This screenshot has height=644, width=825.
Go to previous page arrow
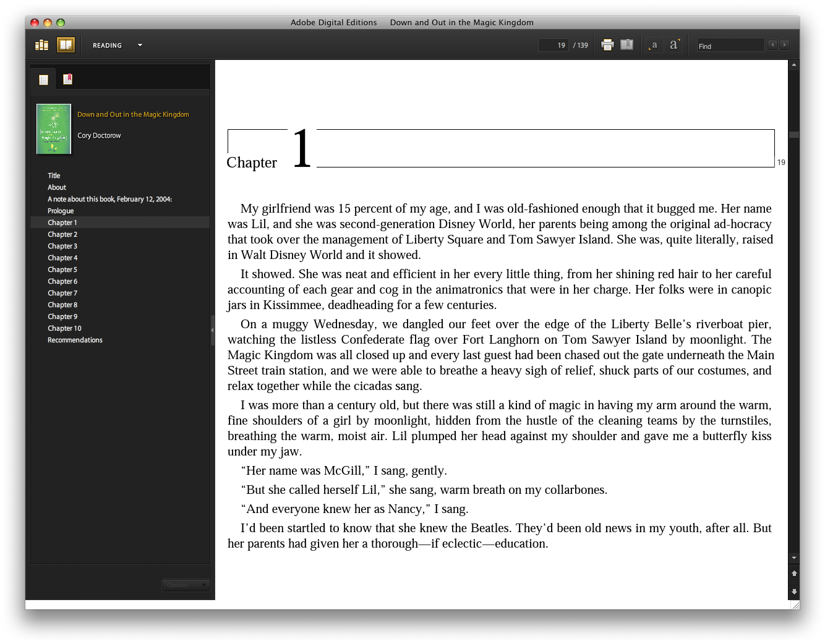[794, 574]
